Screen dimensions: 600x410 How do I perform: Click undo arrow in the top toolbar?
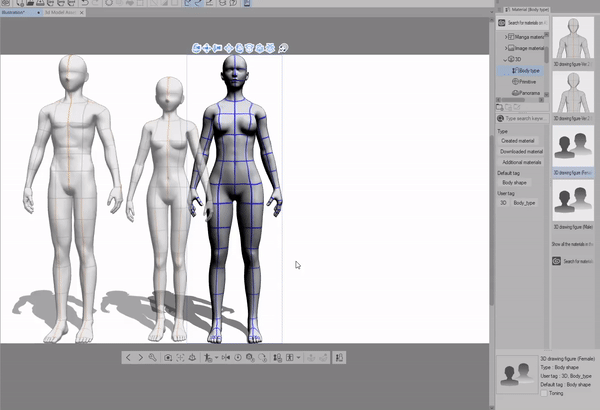(x=85, y=3)
